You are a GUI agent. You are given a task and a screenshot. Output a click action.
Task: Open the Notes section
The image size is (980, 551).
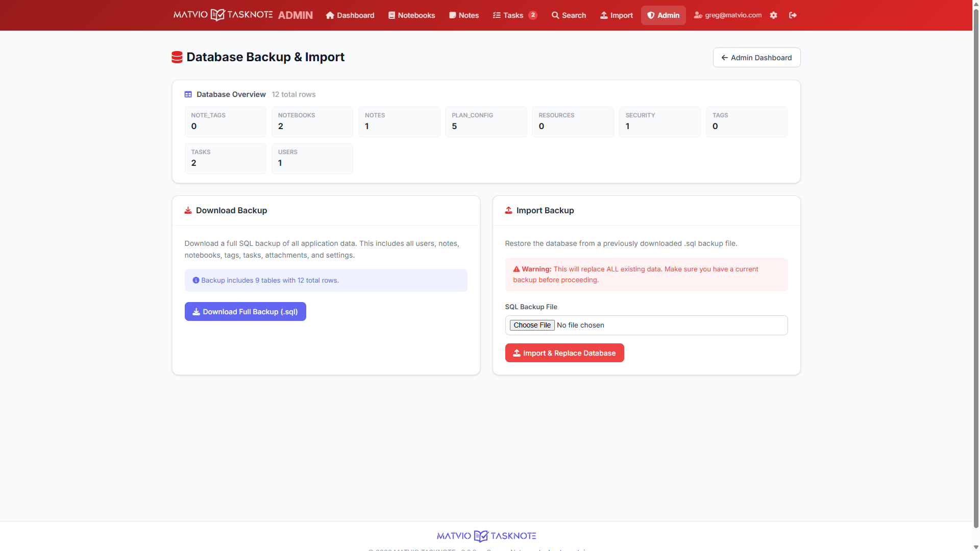[463, 15]
